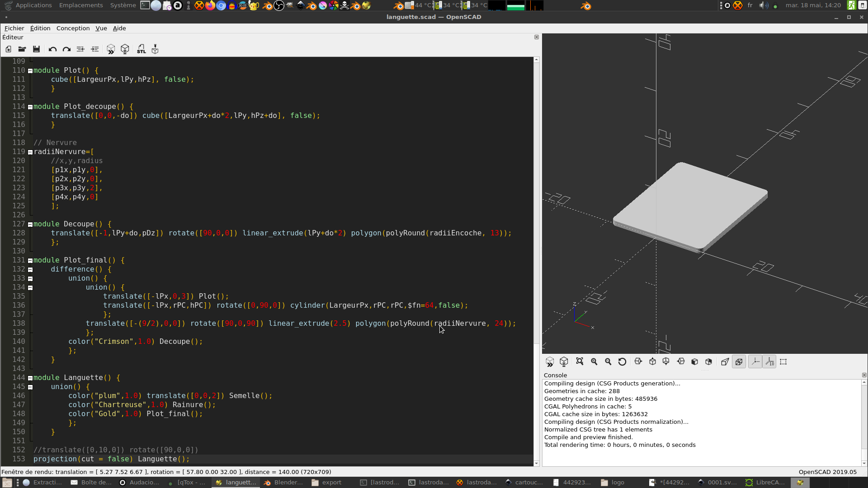Toggle Show Edges
Image resolution: width=868 pixels, height=488 pixels.
[783, 362]
